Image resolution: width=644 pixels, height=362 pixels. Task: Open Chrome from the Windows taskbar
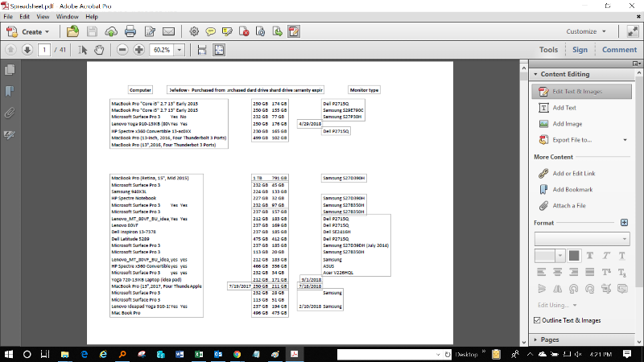[237, 354]
